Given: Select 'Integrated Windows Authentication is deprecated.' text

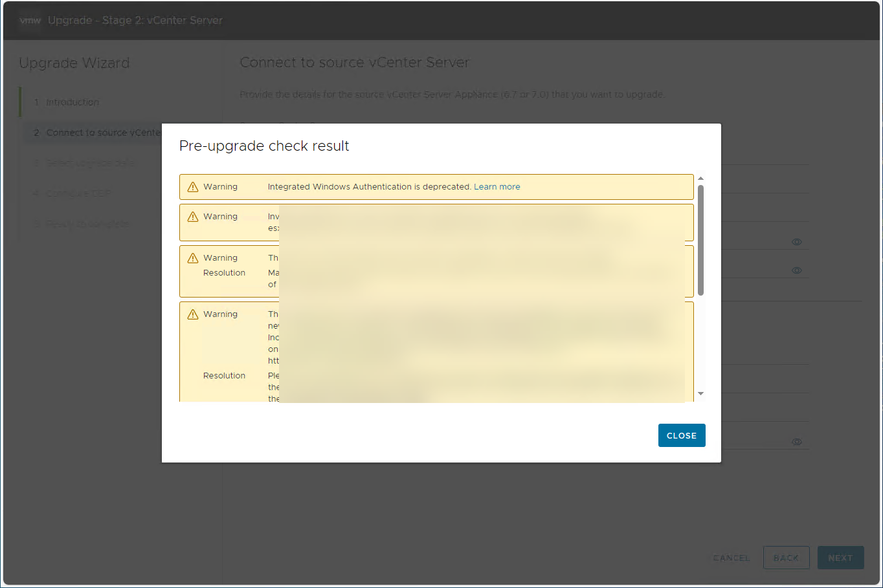Looking at the screenshot, I should click(370, 187).
